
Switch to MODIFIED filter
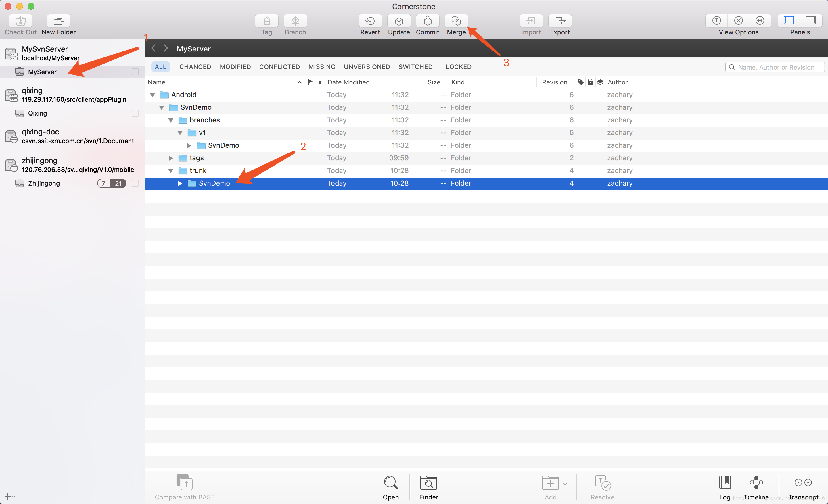[235, 67]
